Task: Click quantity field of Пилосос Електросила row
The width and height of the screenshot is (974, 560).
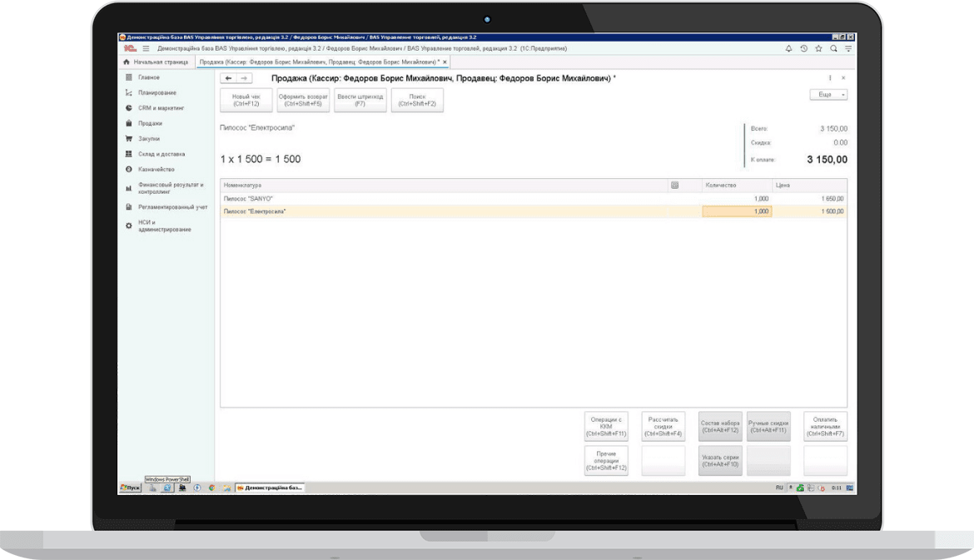Action: [x=737, y=211]
